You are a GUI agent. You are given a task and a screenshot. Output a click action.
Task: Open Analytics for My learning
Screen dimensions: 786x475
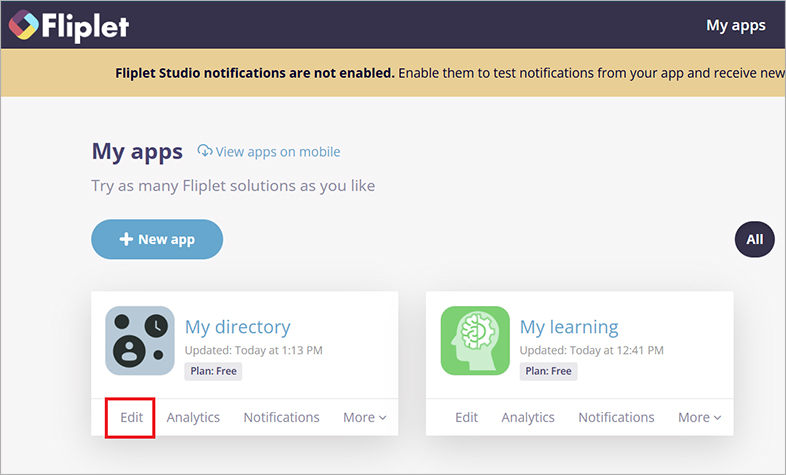click(528, 417)
